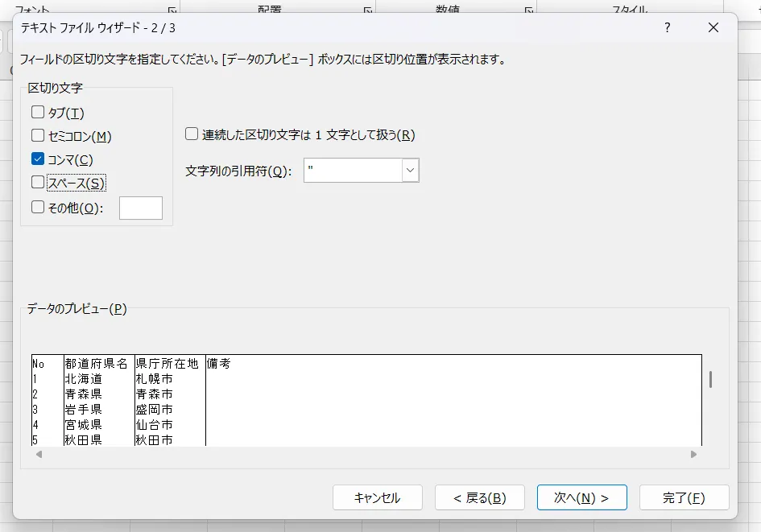Check the セミコロン delimiter option

(38, 136)
